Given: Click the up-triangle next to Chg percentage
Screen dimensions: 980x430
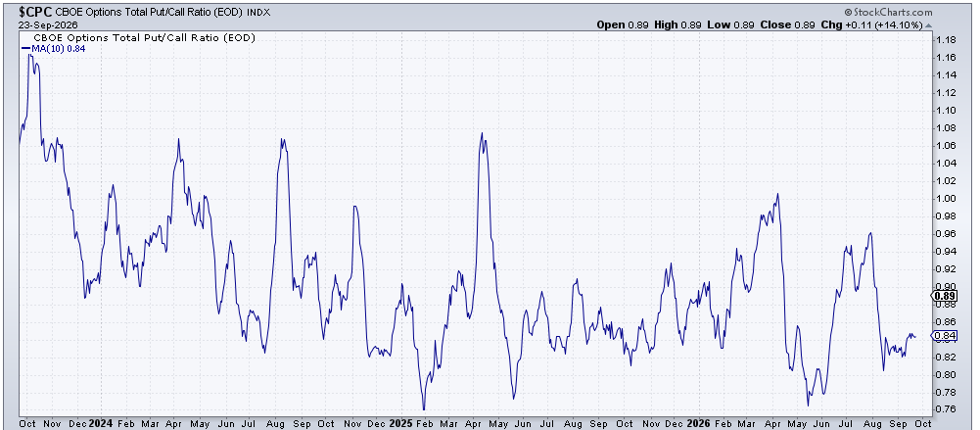Looking at the screenshot, I should point(928,25).
